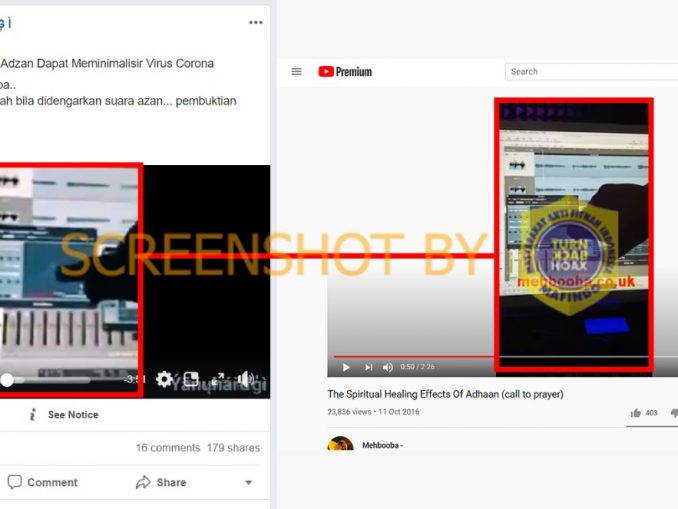Click the Facebook video frame
678x509 pixels.
click(135, 282)
